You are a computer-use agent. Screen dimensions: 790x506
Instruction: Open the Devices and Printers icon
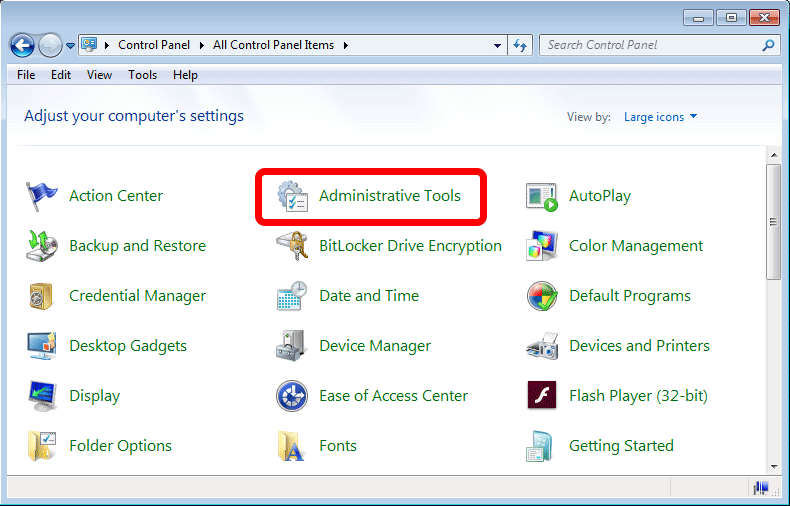(542, 346)
